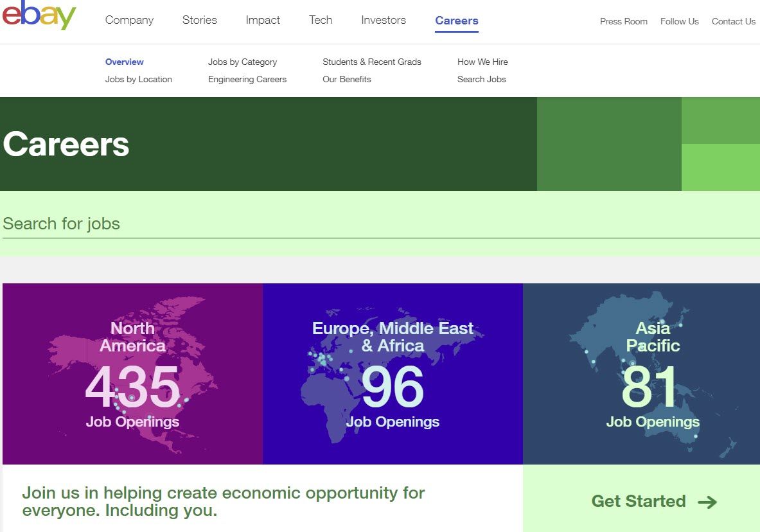This screenshot has height=532, width=760.
Task: Select the Overview submenu link
Action: pyautogui.click(x=125, y=62)
